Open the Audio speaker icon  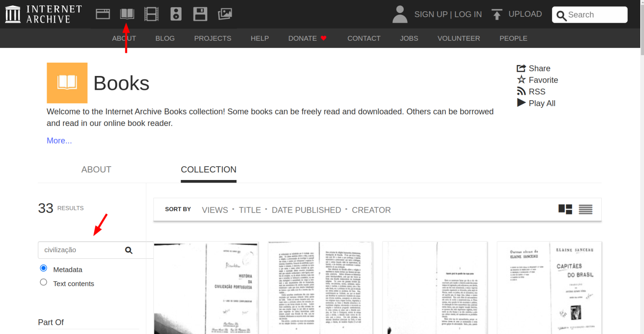pyautogui.click(x=176, y=14)
